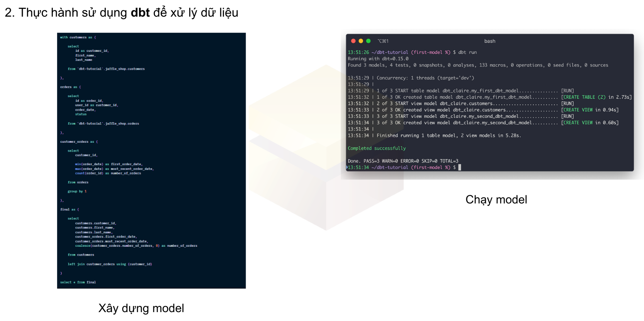Click the 'Completed successfully' message in the terminal

tap(377, 148)
